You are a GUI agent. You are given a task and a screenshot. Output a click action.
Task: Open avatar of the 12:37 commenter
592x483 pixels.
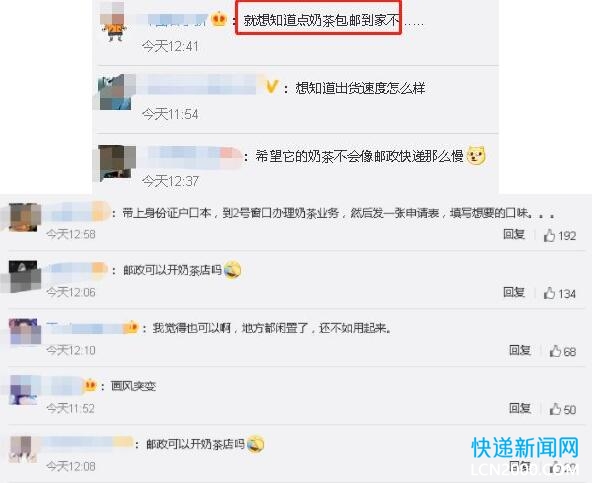(x=116, y=162)
